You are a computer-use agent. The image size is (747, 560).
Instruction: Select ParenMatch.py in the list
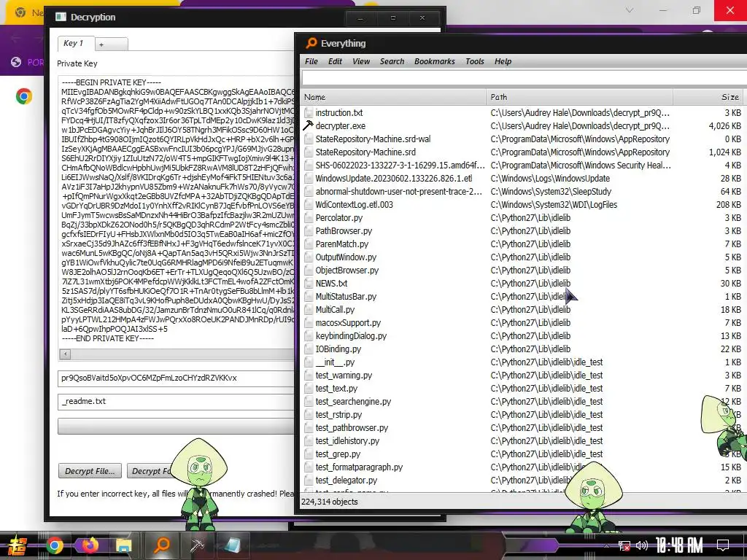(x=341, y=244)
